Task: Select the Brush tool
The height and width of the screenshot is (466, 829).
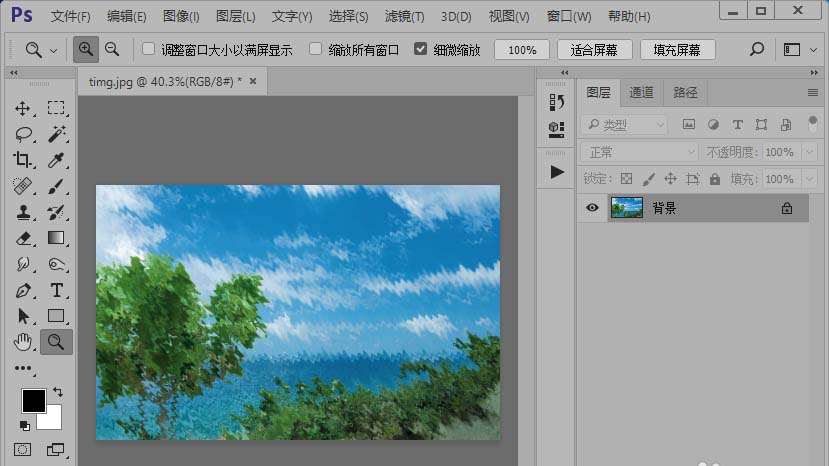Action: pyautogui.click(x=57, y=186)
